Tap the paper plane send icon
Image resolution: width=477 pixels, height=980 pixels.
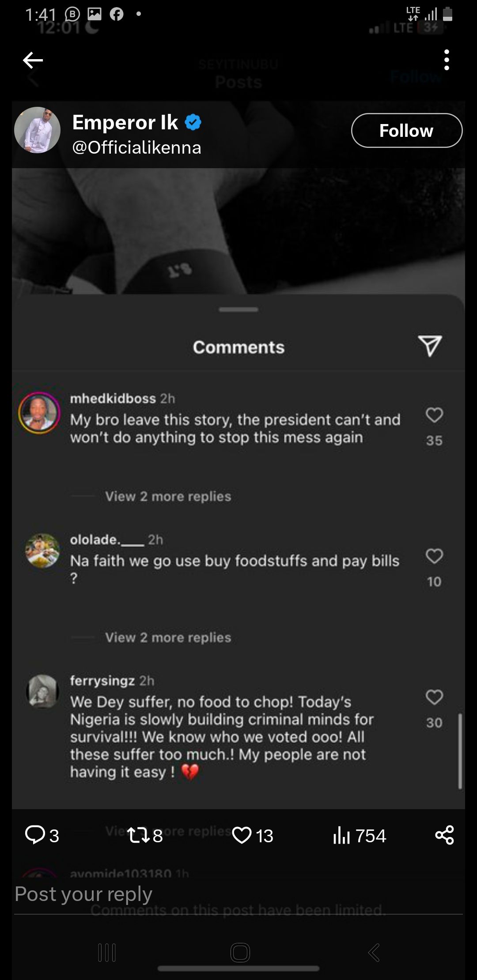pos(430,346)
